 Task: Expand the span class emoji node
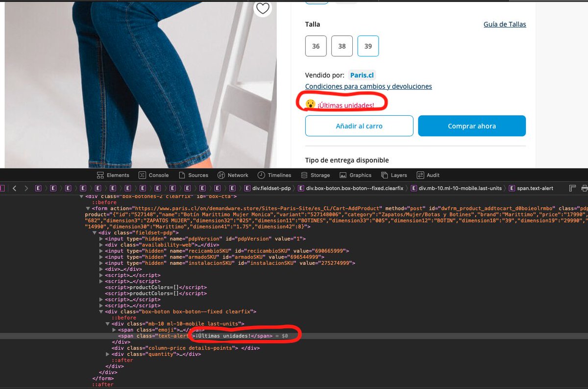click(114, 330)
